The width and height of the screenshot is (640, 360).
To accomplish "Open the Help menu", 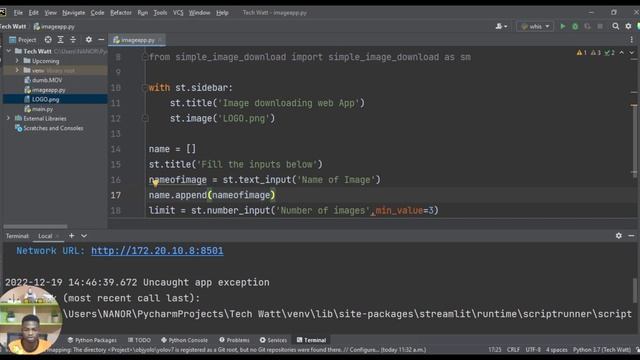I will point(222,13).
